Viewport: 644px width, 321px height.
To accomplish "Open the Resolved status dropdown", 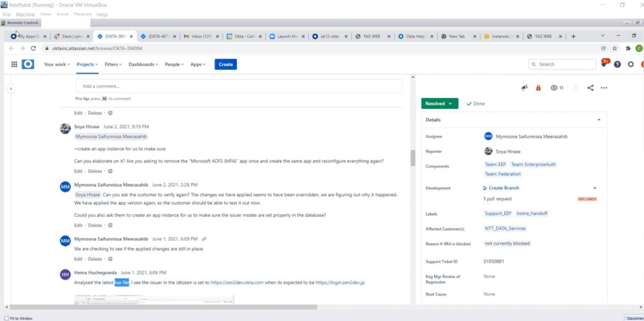I will coord(440,104).
